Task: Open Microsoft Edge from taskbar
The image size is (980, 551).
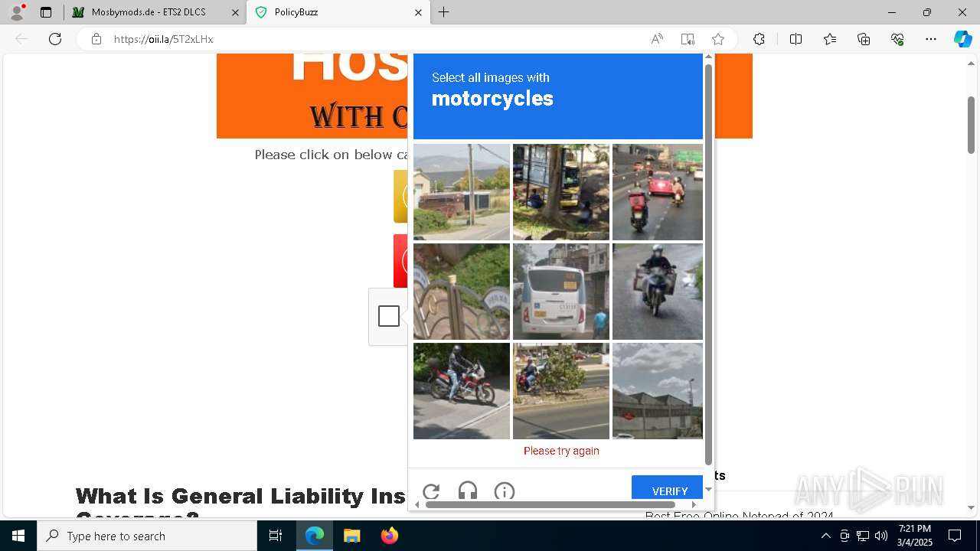Action: (315, 536)
